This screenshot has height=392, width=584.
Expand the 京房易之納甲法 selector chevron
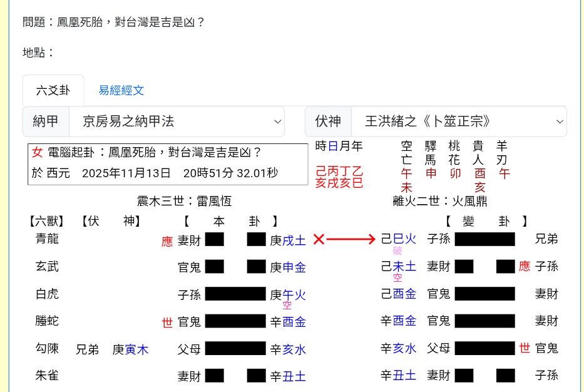coord(277,121)
